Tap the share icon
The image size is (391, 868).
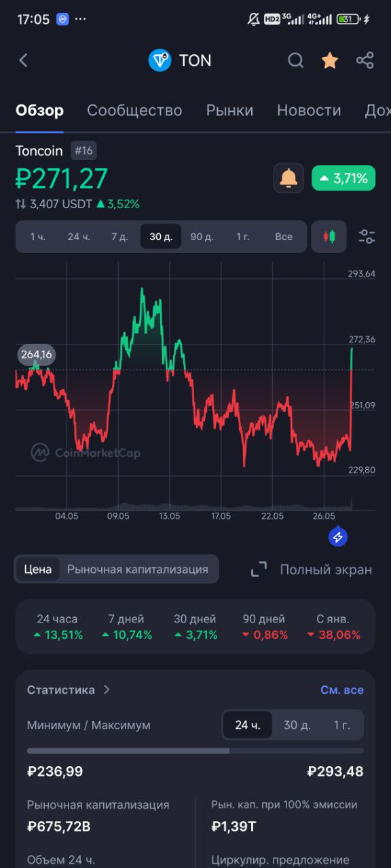(365, 60)
